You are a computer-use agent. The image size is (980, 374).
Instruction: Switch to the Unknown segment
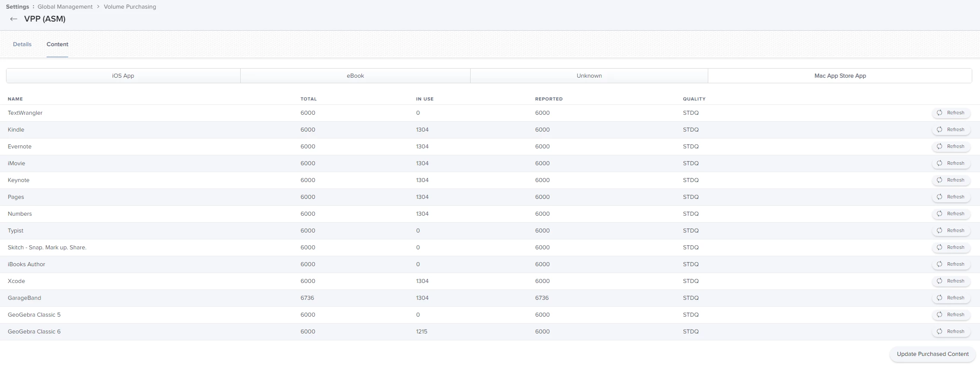pos(589,75)
